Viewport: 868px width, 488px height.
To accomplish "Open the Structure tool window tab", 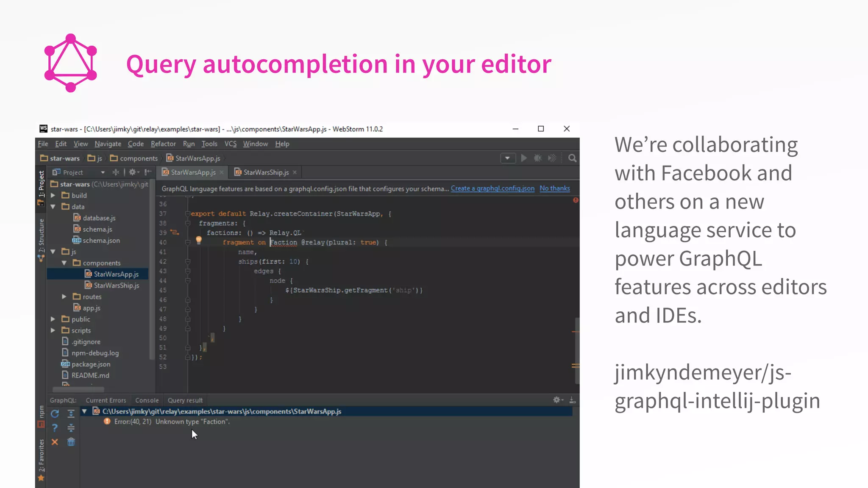I will 41,240.
